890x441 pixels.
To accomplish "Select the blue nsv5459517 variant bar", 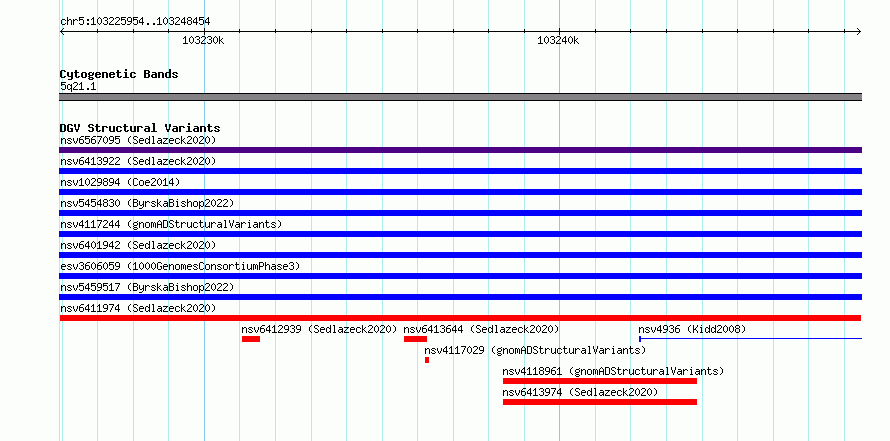I will (460, 297).
